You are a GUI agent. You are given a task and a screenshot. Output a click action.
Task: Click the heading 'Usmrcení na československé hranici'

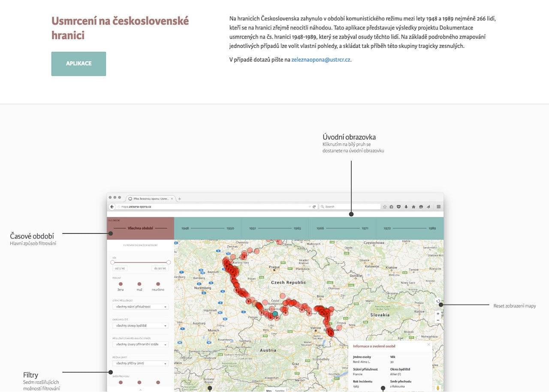[x=120, y=28]
